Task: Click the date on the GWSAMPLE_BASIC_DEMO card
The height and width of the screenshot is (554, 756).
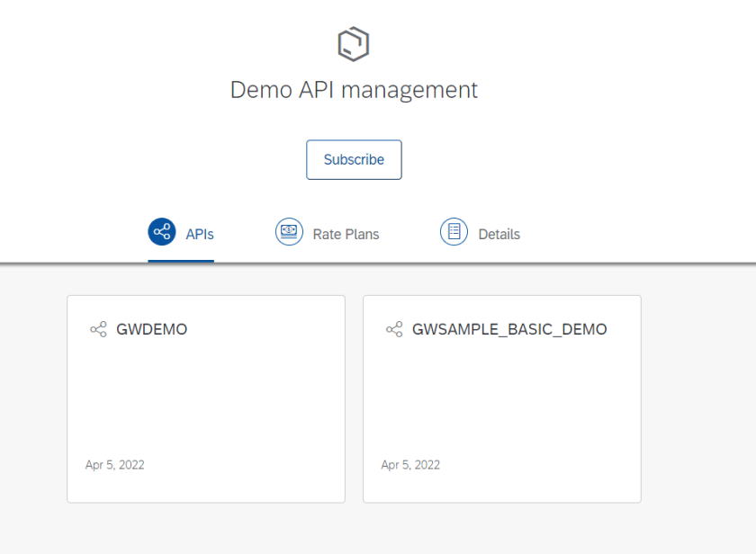Action: (x=410, y=465)
